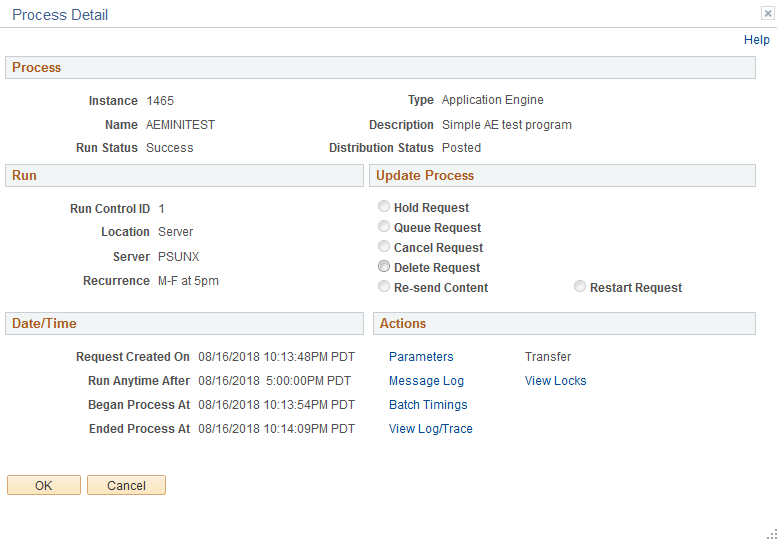This screenshot has width=777, height=539.
Task: Choose the Cancel Request radio button
Action: click(x=384, y=246)
